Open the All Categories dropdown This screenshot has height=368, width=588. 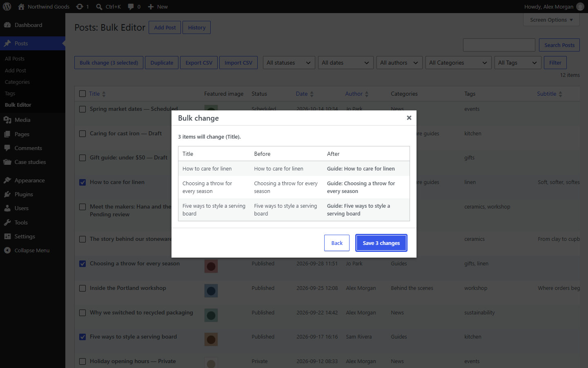pyautogui.click(x=459, y=63)
